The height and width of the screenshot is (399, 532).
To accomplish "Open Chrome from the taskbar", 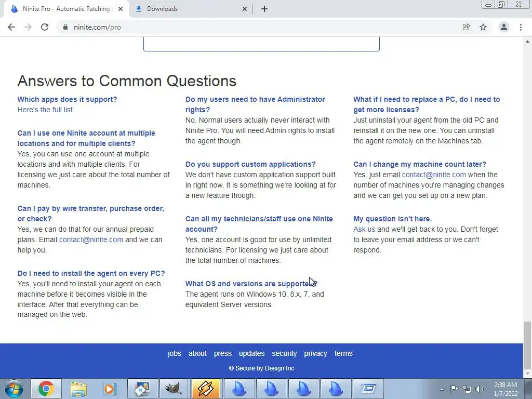I will click(x=46, y=389).
